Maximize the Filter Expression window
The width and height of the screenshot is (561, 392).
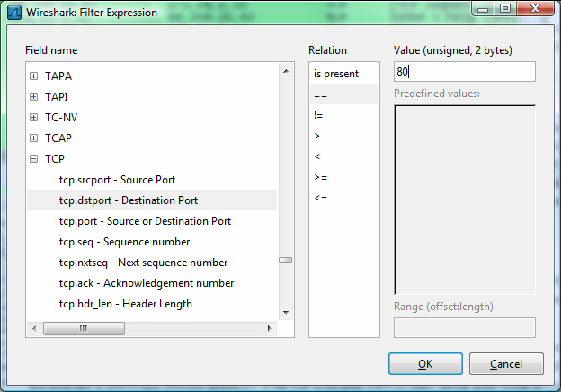point(505,9)
